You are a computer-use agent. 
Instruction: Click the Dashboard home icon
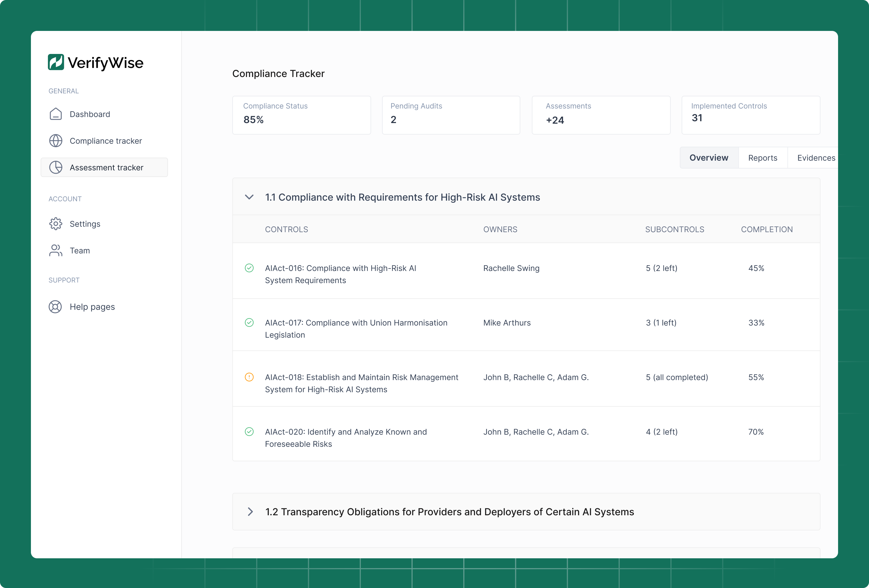[56, 114]
